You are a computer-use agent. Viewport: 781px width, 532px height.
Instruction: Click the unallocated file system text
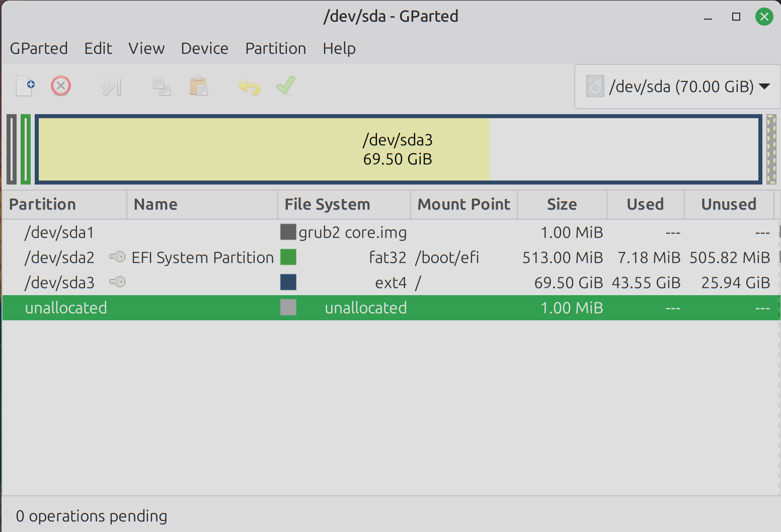(x=366, y=308)
